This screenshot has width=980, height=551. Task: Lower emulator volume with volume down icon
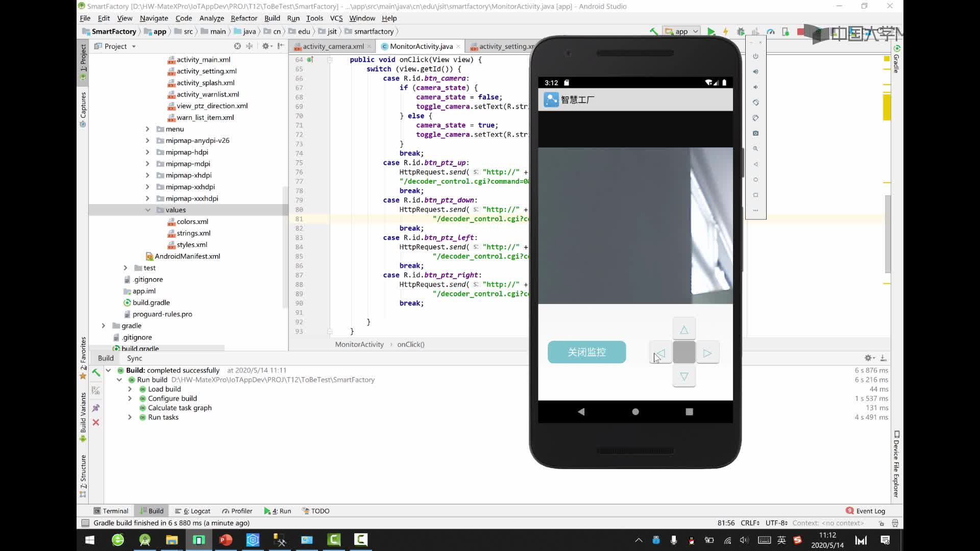click(x=755, y=87)
